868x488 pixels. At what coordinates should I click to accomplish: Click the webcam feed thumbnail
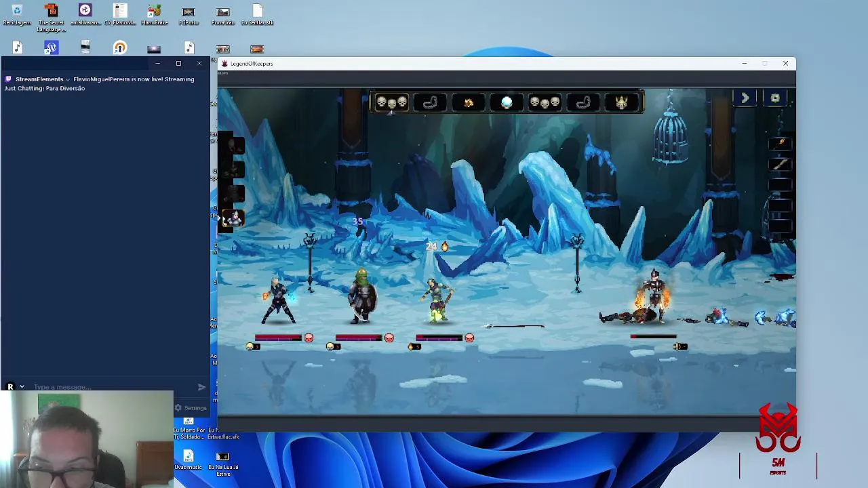point(87,439)
